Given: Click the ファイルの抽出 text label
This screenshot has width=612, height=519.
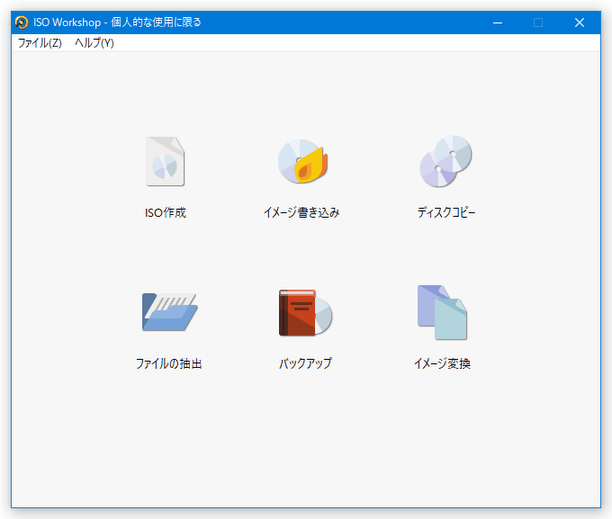Looking at the screenshot, I should [169, 364].
